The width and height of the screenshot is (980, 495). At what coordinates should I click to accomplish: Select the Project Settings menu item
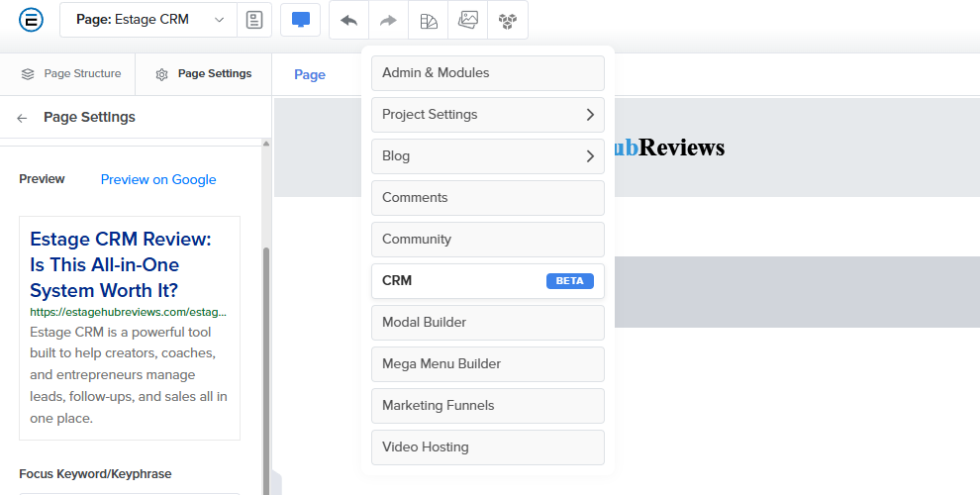point(488,115)
